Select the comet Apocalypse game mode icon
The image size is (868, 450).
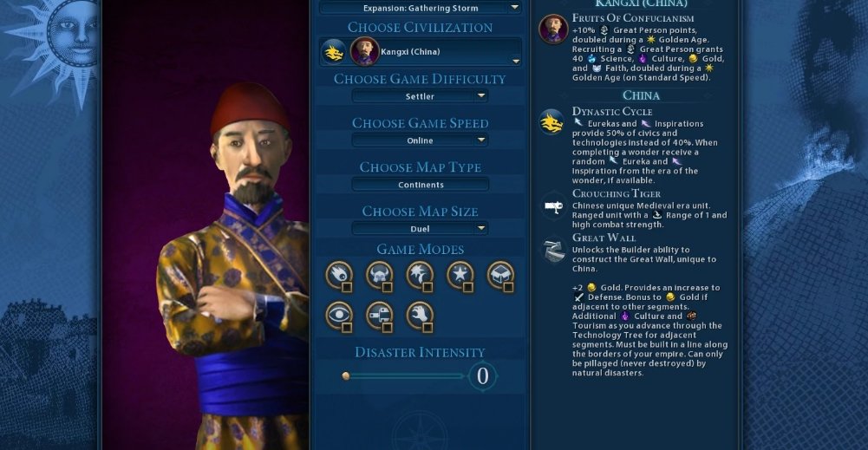pyautogui.click(x=339, y=275)
